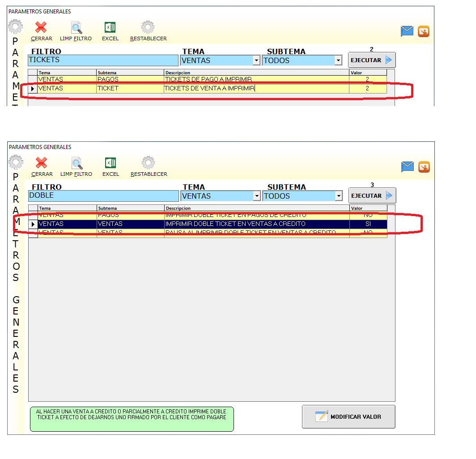Screen dimensions: 476x459
Task: Select row IMPRIMIR DOBLE TICKET EN VENTAS A CREDITO
Action: (x=235, y=224)
